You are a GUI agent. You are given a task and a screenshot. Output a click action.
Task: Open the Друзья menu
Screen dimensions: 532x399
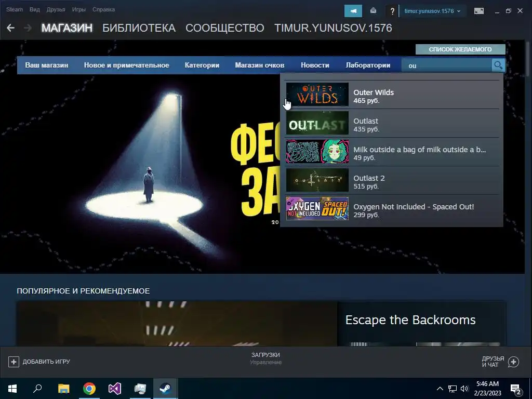pos(56,9)
